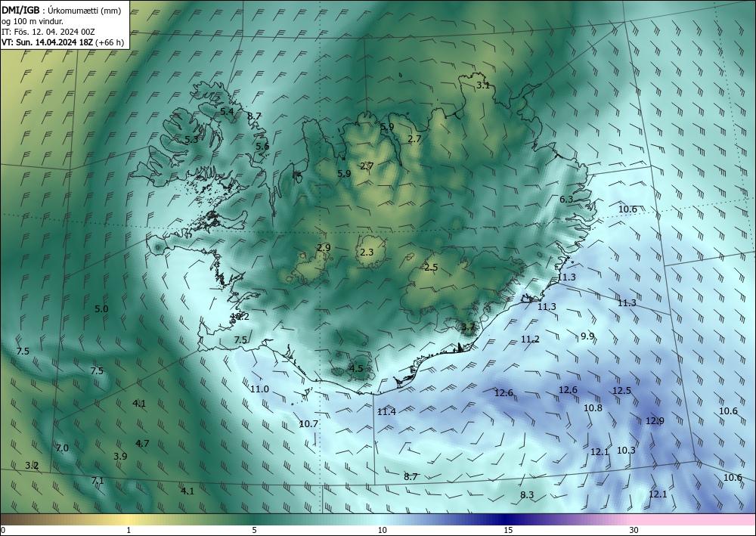Click the '3.7' value label

coord(468,327)
